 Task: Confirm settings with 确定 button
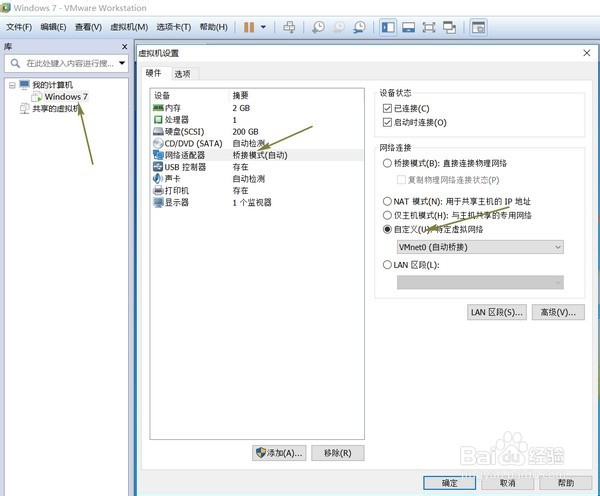(450, 483)
